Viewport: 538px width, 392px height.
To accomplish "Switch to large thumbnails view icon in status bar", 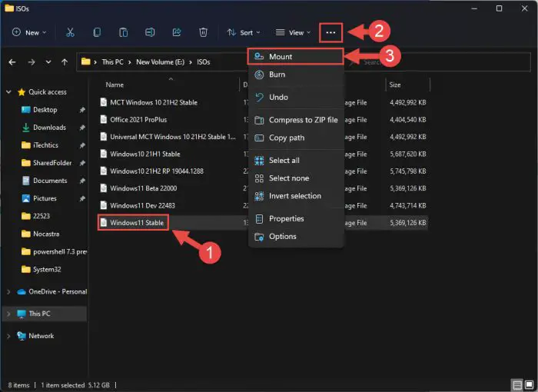I will coord(530,385).
